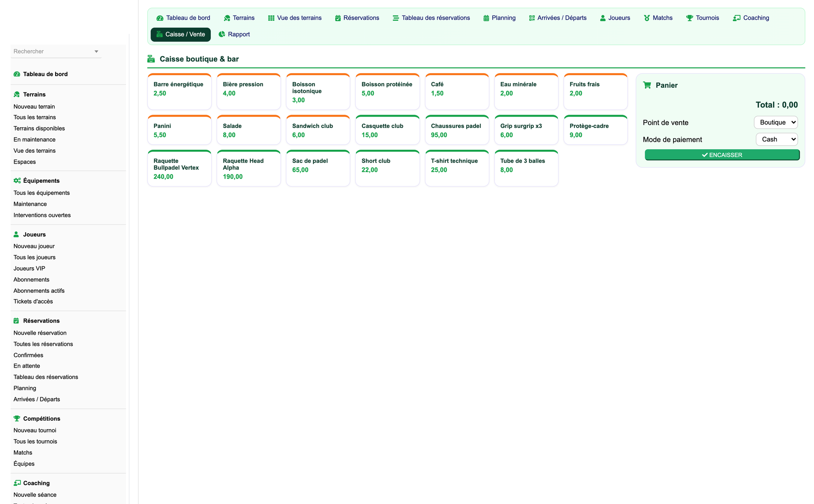
Task: Click the Panier shopping cart icon
Action: click(x=647, y=85)
